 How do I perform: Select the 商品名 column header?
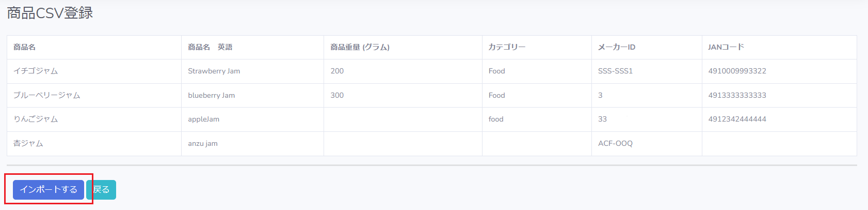(24, 47)
